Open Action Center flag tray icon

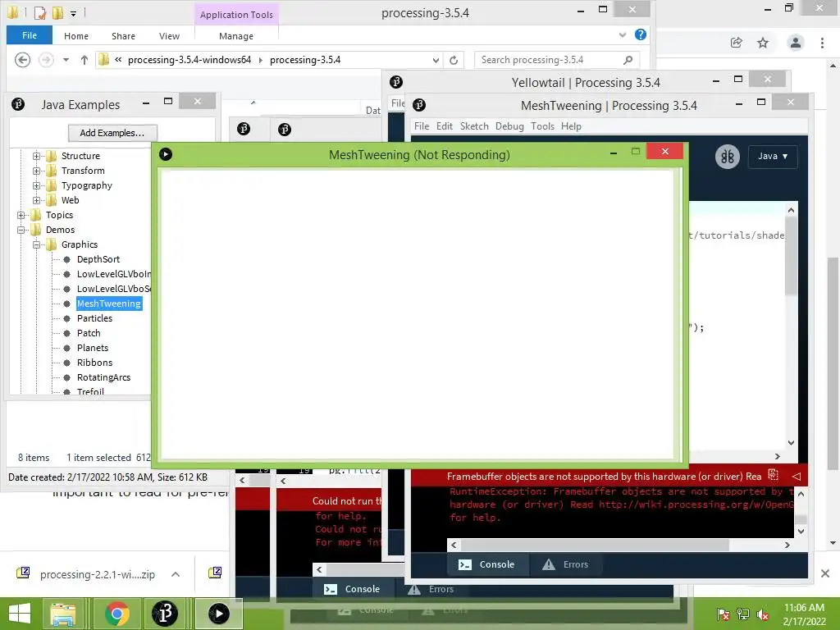click(x=723, y=614)
